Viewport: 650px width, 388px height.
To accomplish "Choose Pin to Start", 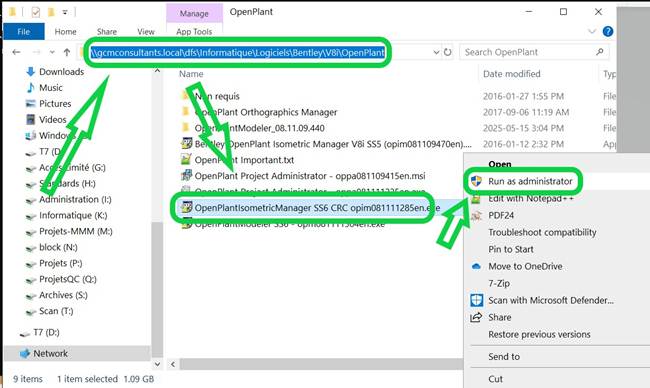I will [511, 250].
